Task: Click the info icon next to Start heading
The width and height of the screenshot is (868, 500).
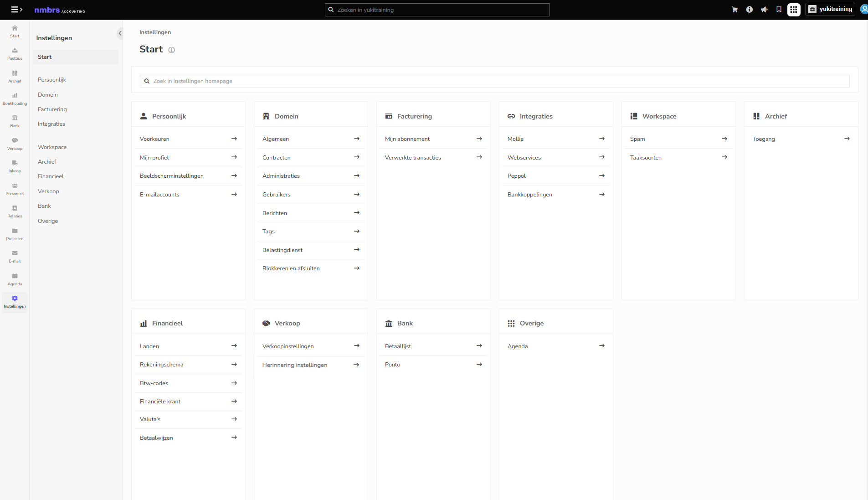Action: click(171, 50)
